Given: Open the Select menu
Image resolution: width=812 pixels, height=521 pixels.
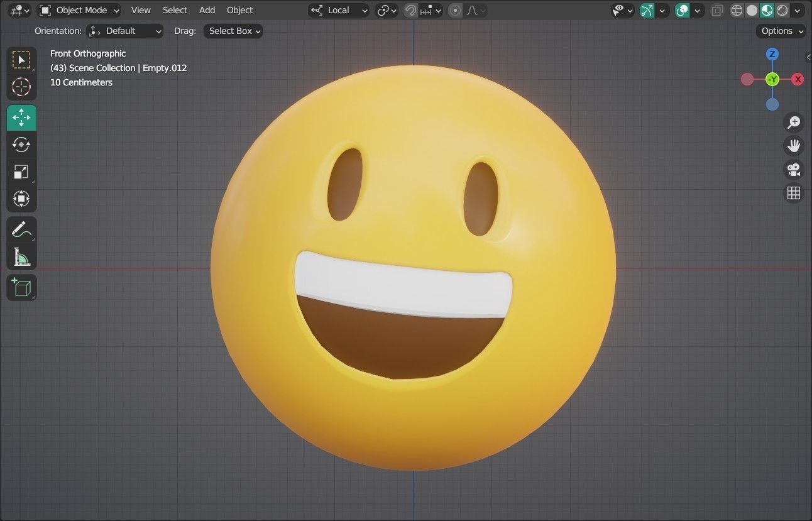Looking at the screenshot, I should click(x=175, y=10).
